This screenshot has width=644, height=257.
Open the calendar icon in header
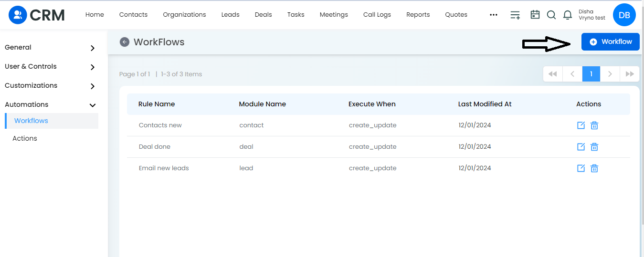click(x=535, y=15)
